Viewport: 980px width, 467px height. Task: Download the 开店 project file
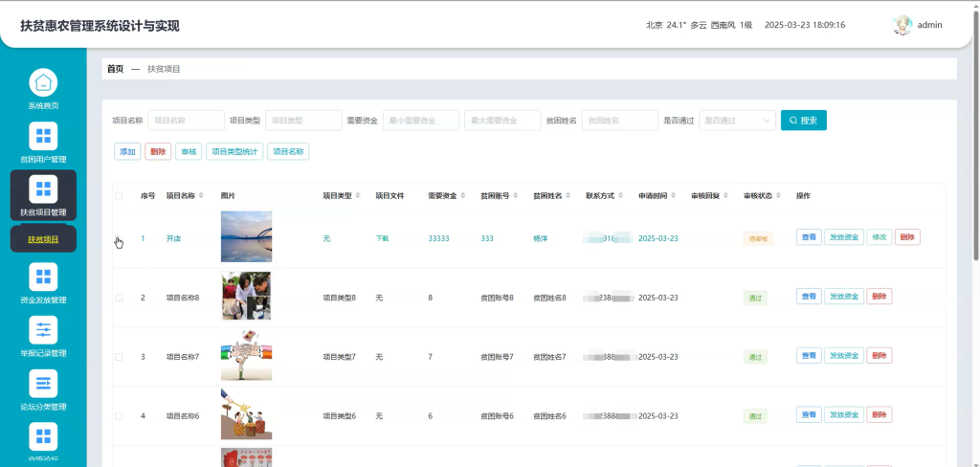(x=382, y=238)
